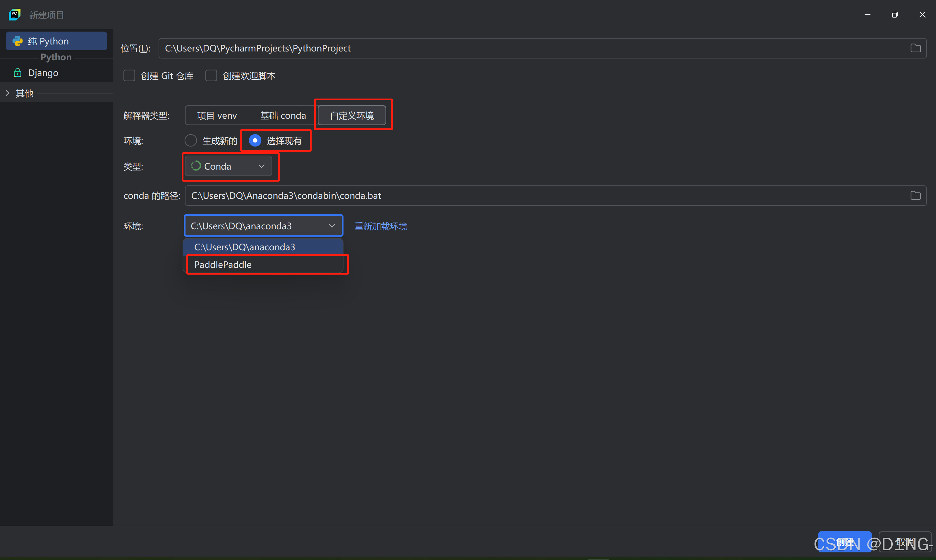
Task: Browse folders for the conda.bat path
Action: coord(915,195)
